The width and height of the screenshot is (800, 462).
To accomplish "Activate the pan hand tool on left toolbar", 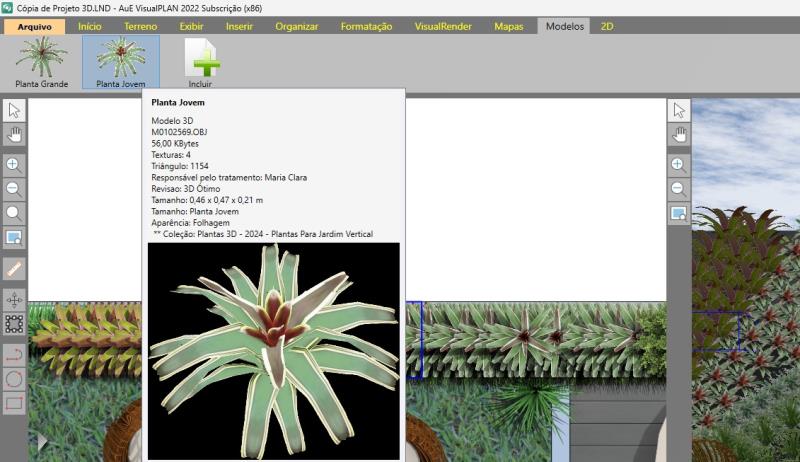I will click(x=14, y=134).
